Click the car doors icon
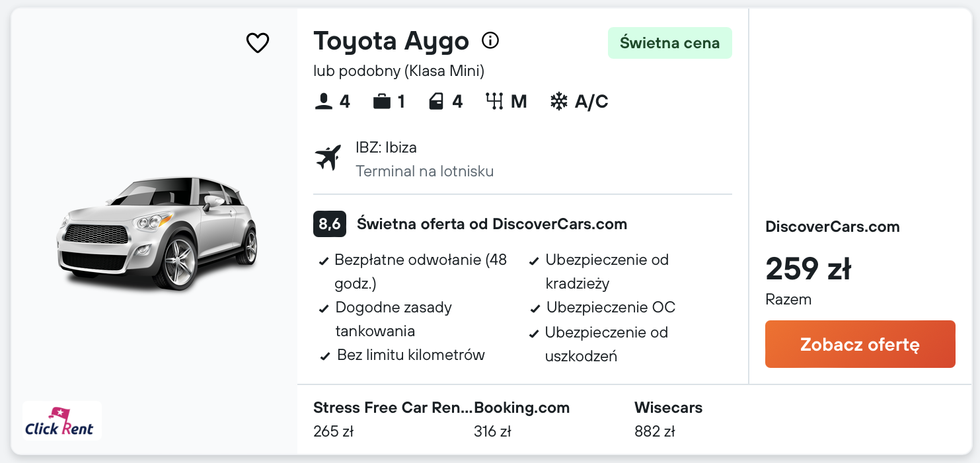Viewport: 980px width, 463px height. tap(436, 102)
